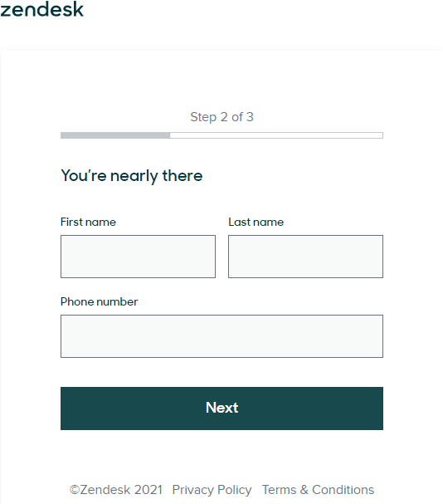
Task: Focus the Last name text box
Action: [305, 257]
